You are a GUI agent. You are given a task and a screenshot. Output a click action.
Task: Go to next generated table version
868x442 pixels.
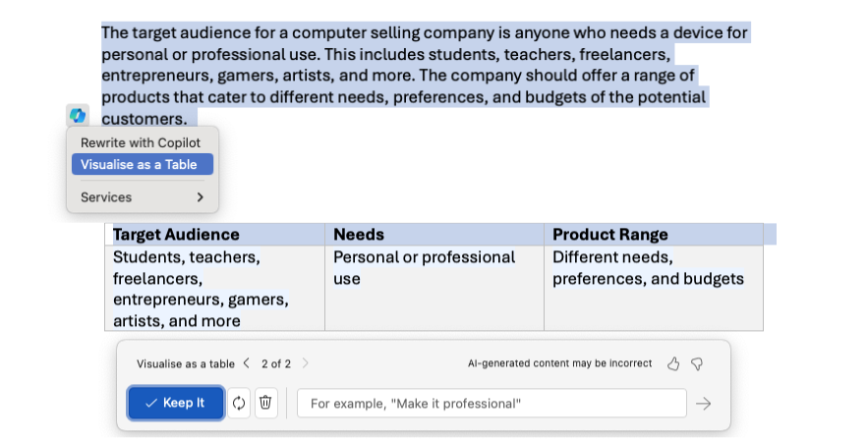[306, 363]
